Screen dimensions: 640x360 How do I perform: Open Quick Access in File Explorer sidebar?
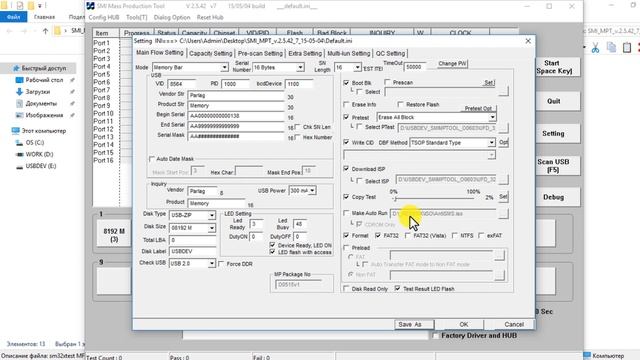coord(44,68)
